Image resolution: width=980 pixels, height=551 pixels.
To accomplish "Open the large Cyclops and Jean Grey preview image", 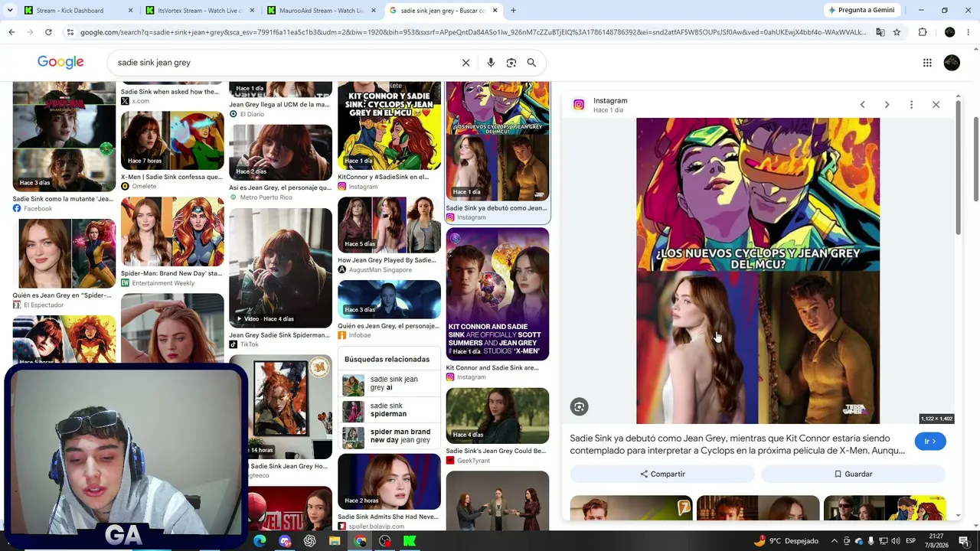I will [758, 270].
